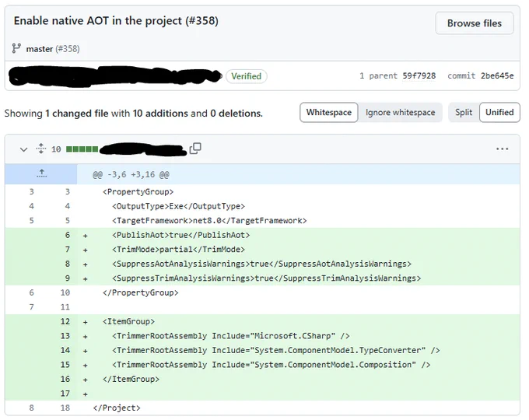Click the closing </Project> tag line

[262, 408]
